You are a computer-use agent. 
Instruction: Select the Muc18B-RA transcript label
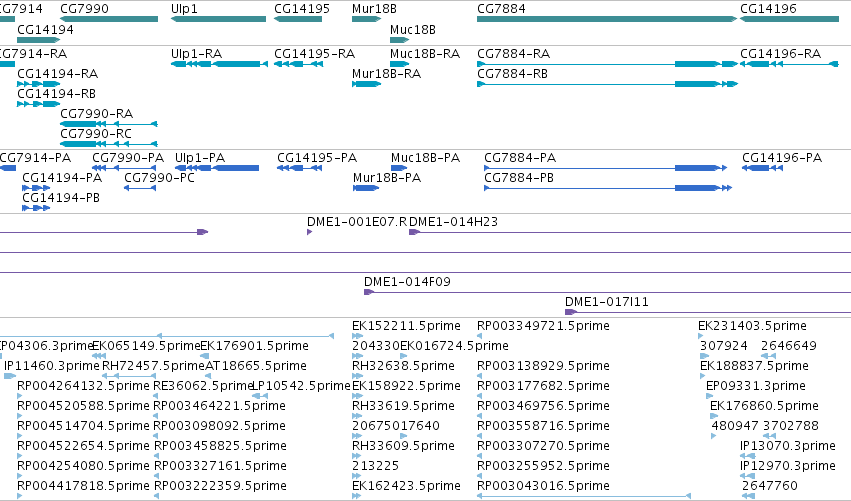pyautogui.click(x=424, y=54)
